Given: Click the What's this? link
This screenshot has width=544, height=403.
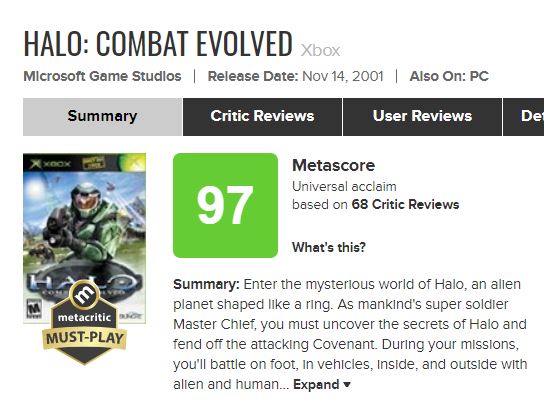Looking at the screenshot, I should 329,247.
